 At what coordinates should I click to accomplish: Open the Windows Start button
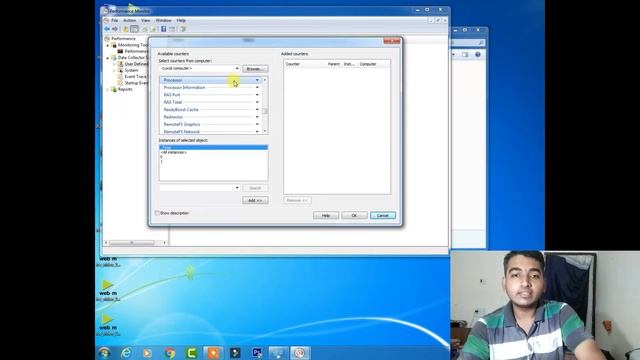coord(104,353)
